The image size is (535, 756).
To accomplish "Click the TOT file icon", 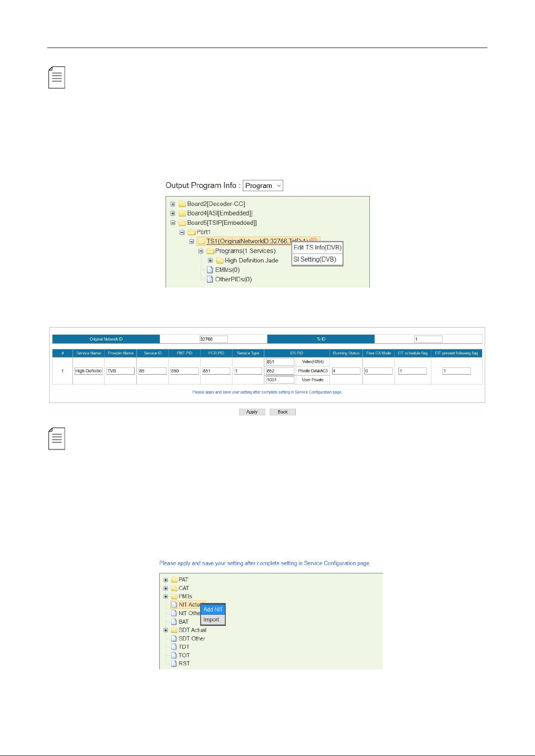I will [x=174, y=655].
